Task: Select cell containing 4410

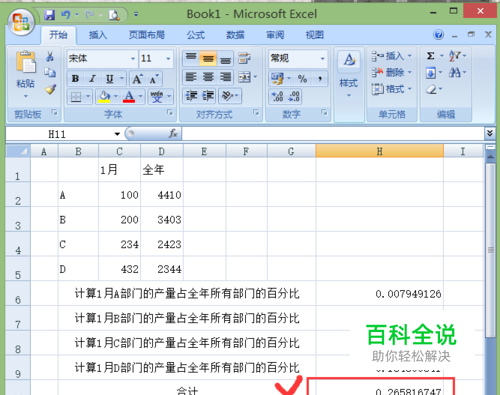Action: coord(162,194)
